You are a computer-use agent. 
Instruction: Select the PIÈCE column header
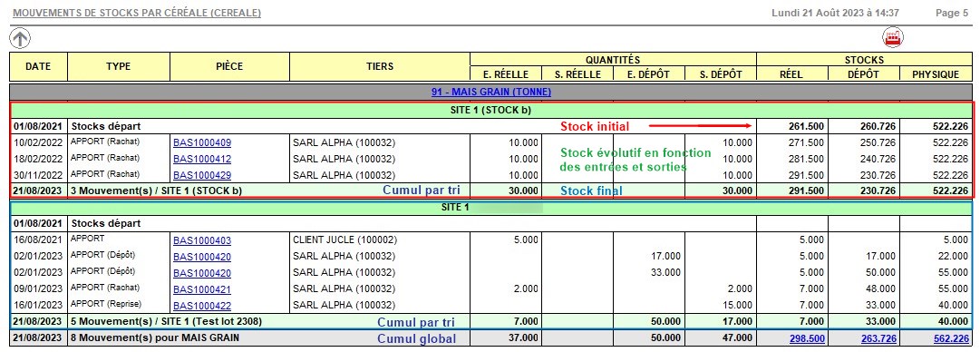pyautogui.click(x=229, y=66)
